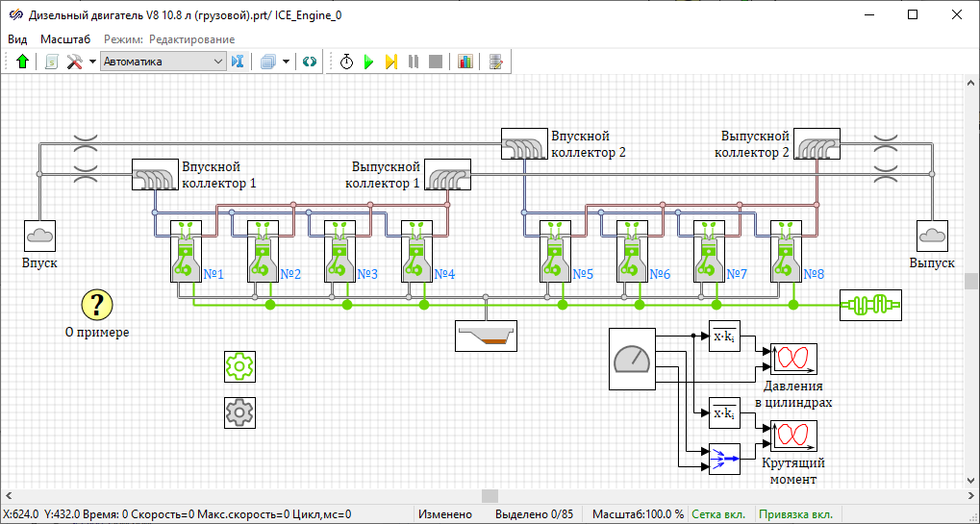This screenshot has height=524, width=980.
Task: Open the bar chart graphs icon
Action: 465,62
